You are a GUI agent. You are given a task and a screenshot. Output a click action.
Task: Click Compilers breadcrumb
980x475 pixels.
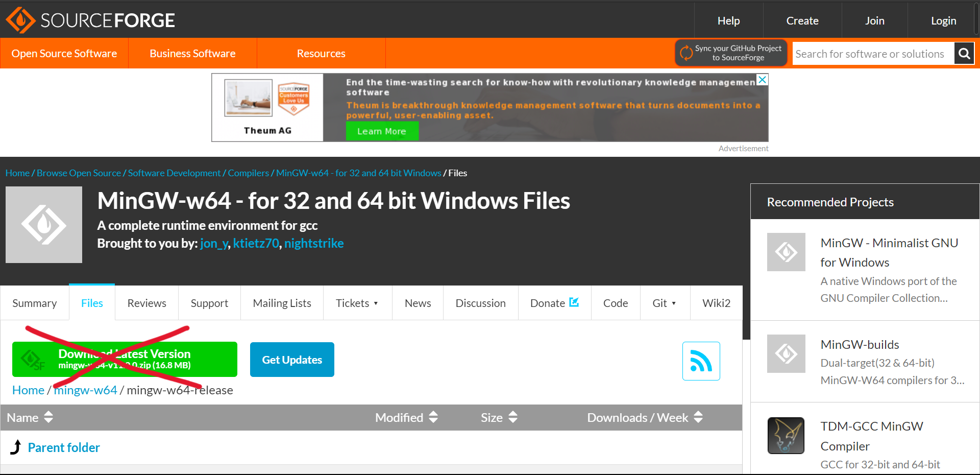[x=248, y=173]
